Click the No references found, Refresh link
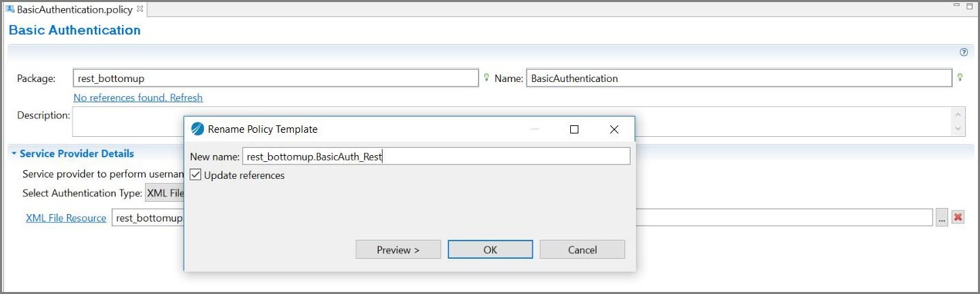 tap(138, 98)
